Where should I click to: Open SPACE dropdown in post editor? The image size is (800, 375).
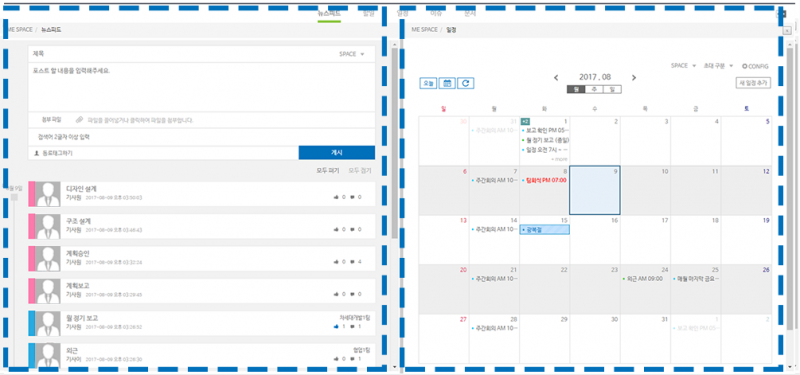(352, 54)
